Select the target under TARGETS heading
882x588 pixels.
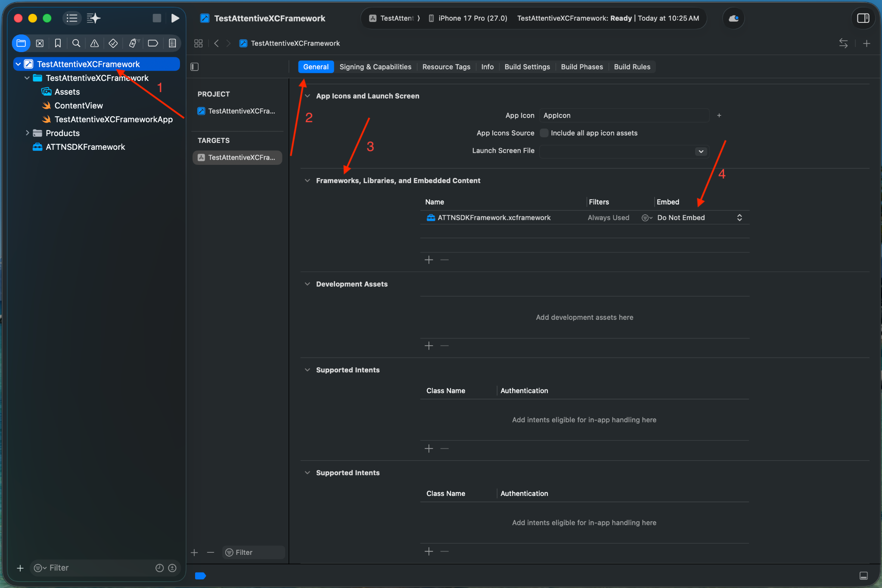click(237, 158)
